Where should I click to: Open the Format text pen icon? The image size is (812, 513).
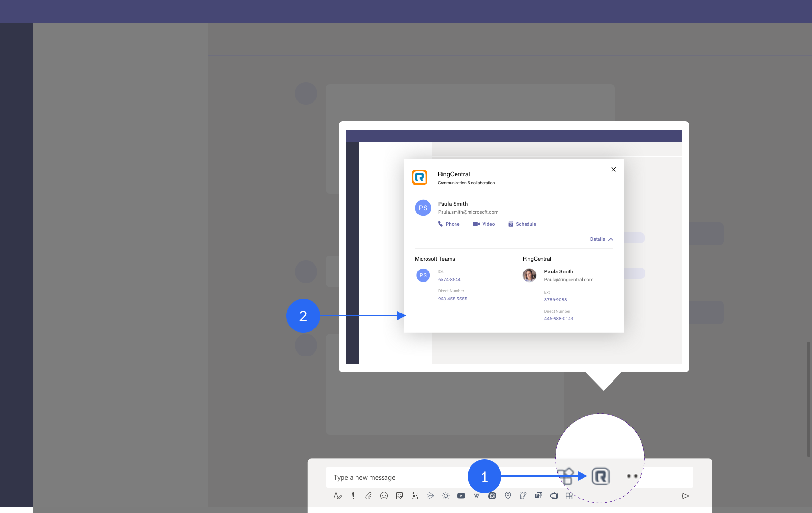338,496
